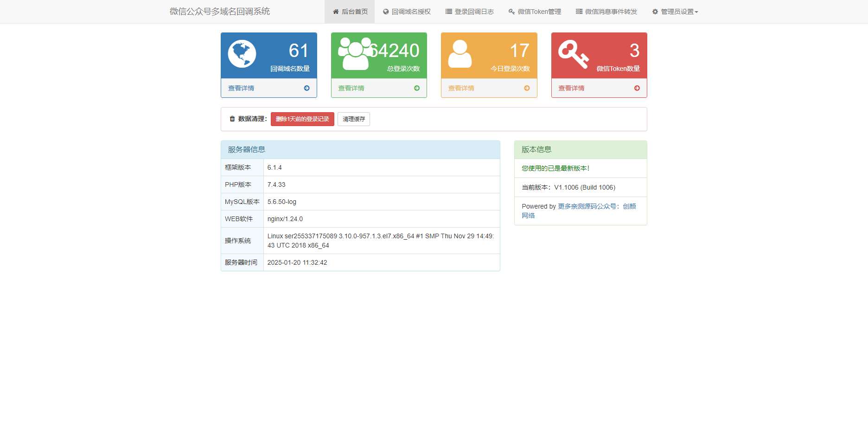Click the 服务器时间 row label

pyautogui.click(x=241, y=262)
